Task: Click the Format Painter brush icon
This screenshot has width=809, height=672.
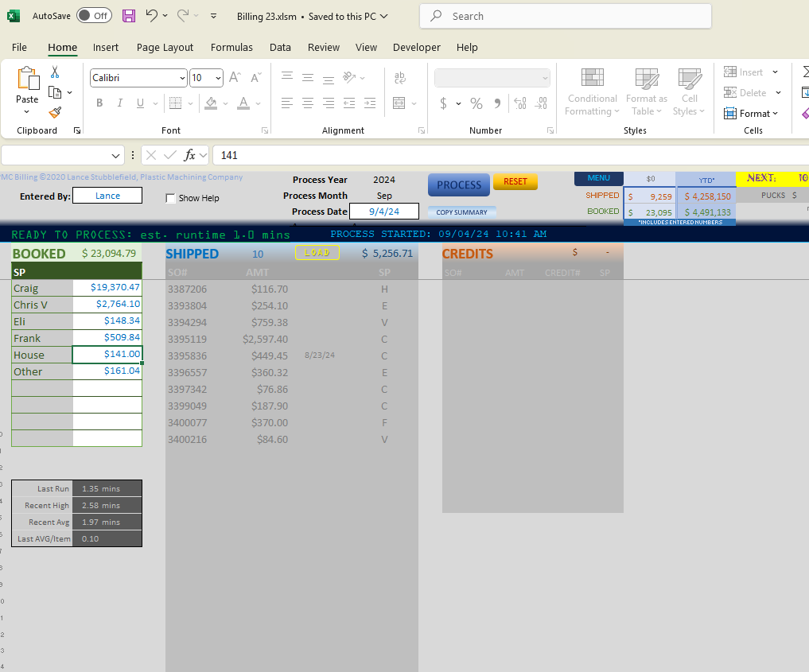Action: tap(55, 113)
